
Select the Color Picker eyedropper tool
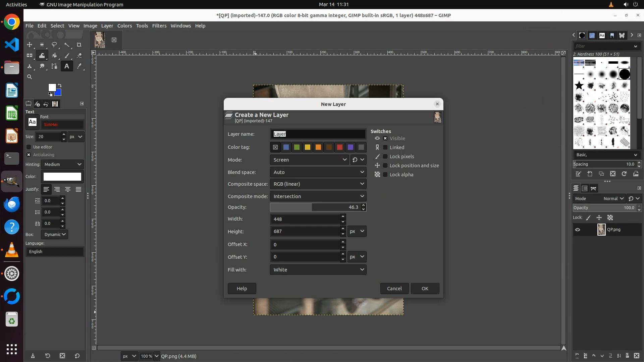(x=79, y=66)
